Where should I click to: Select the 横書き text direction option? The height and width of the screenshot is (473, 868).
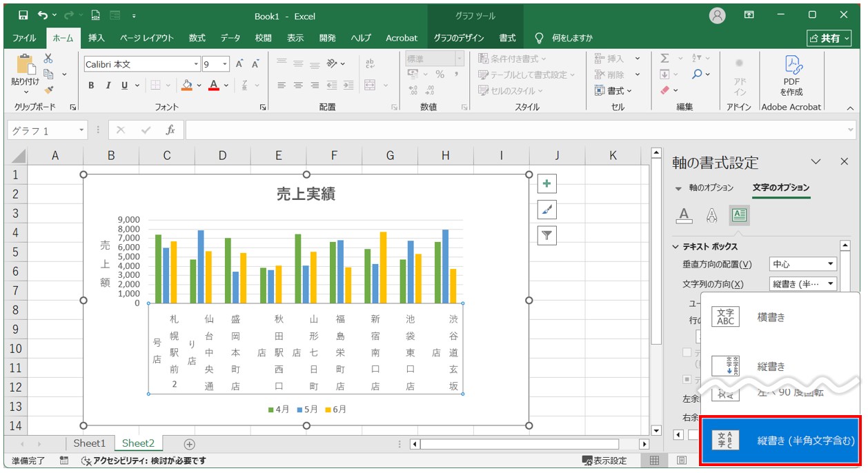(x=780, y=317)
